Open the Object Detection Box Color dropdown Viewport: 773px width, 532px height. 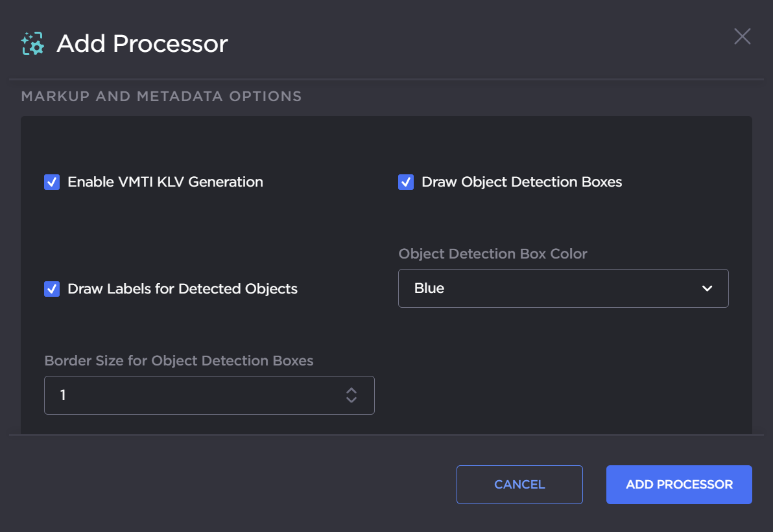(563, 288)
